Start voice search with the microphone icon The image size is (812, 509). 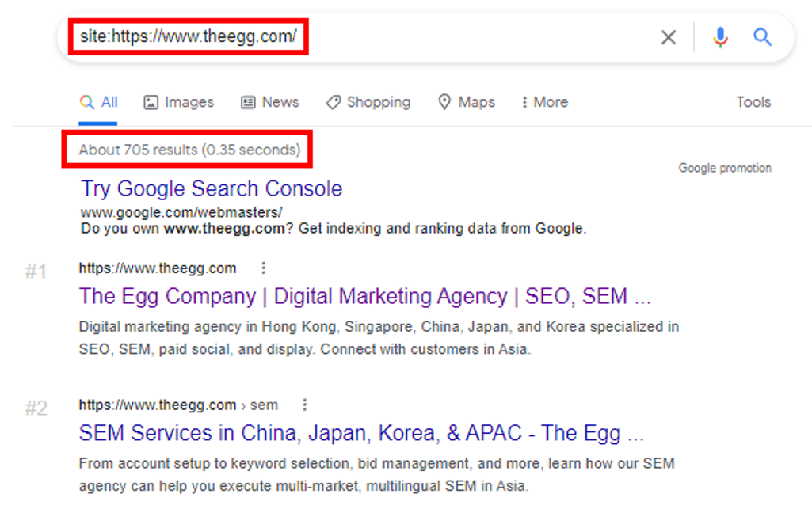pos(720,37)
